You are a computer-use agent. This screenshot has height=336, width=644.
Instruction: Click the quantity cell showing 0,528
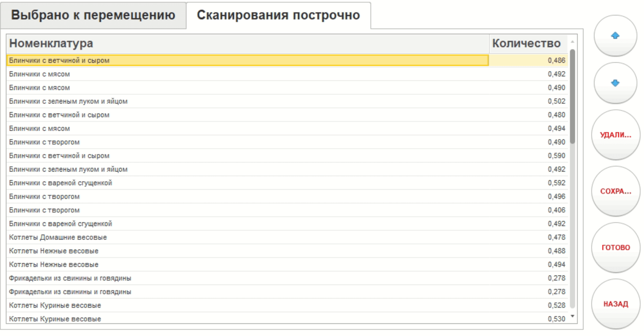528,305
